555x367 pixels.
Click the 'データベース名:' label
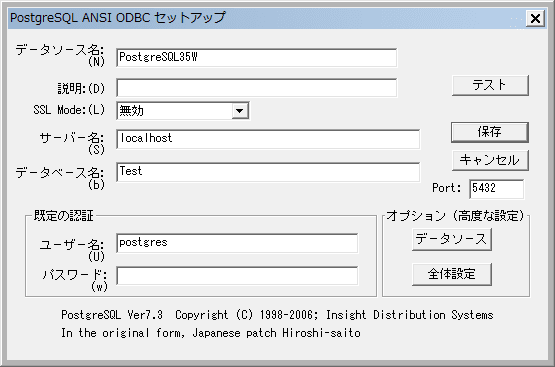tap(59, 173)
